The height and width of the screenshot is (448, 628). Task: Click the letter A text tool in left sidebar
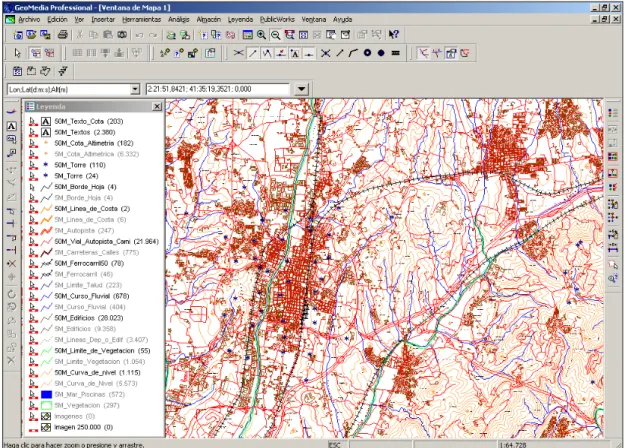click(x=11, y=126)
